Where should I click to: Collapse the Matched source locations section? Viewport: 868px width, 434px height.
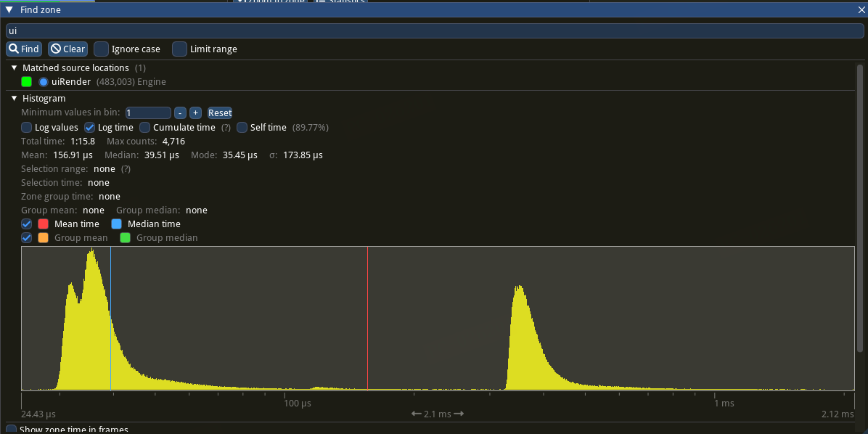15,68
